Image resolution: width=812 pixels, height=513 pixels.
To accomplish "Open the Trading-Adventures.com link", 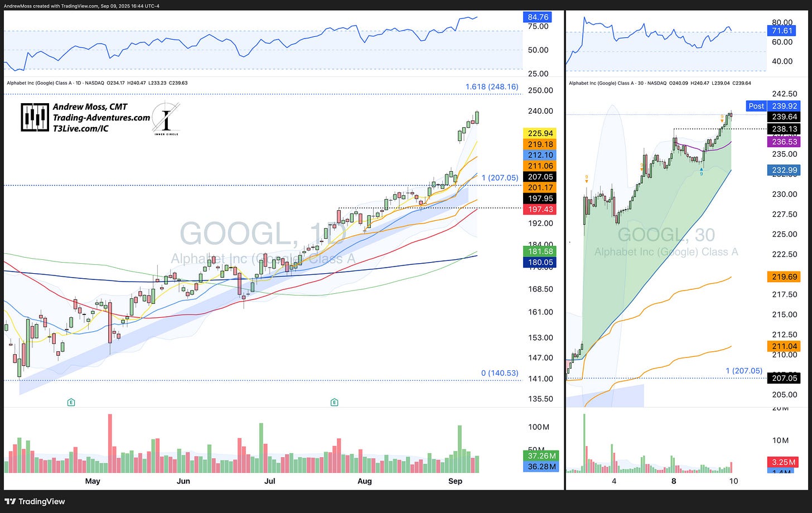I will 101,118.
